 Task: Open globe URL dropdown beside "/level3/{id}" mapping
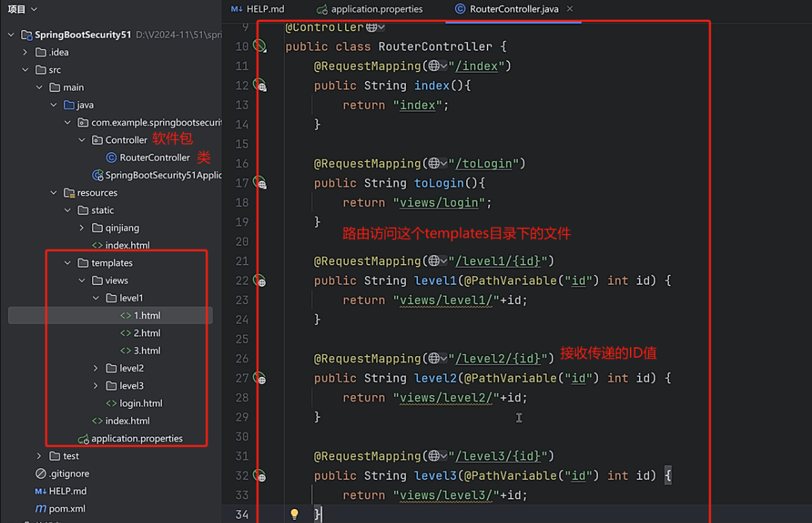click(x=438, y=456)
